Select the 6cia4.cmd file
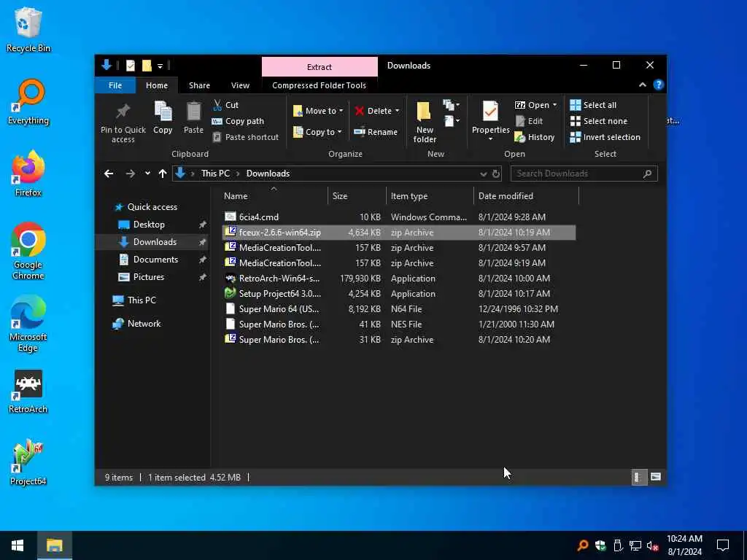747x560 pixels. click(x=399, y=217)
